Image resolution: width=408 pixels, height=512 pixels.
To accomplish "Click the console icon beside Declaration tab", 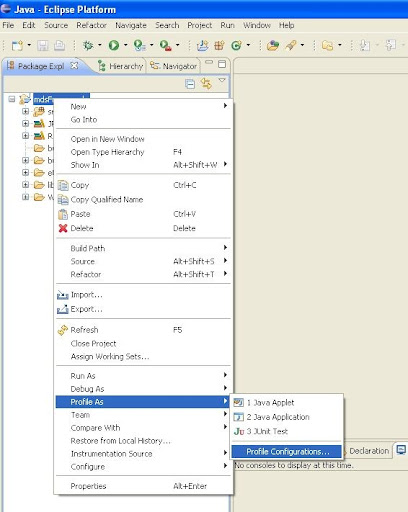I will (401, 450).
